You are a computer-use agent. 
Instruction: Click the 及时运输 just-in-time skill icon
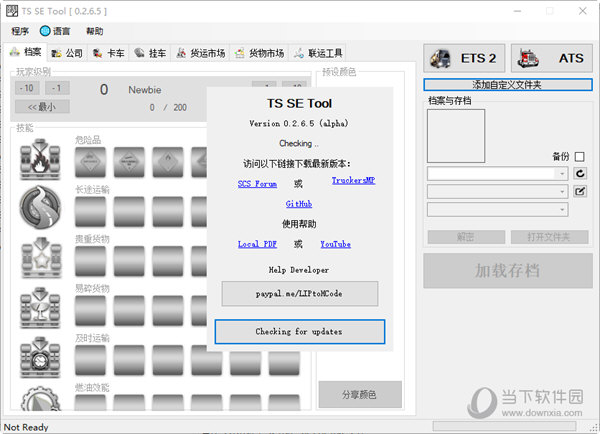point(40,357)
